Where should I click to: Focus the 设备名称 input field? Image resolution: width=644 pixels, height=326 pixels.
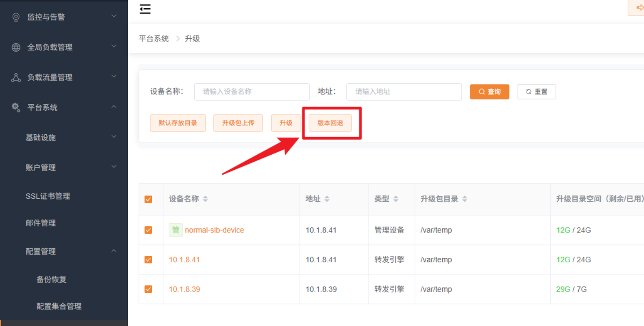click(252, 92)
